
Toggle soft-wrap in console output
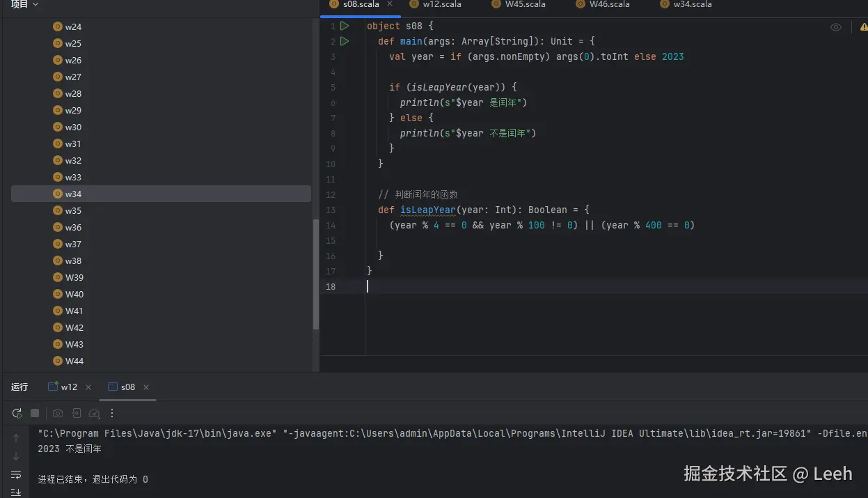(x=16, y=474)
